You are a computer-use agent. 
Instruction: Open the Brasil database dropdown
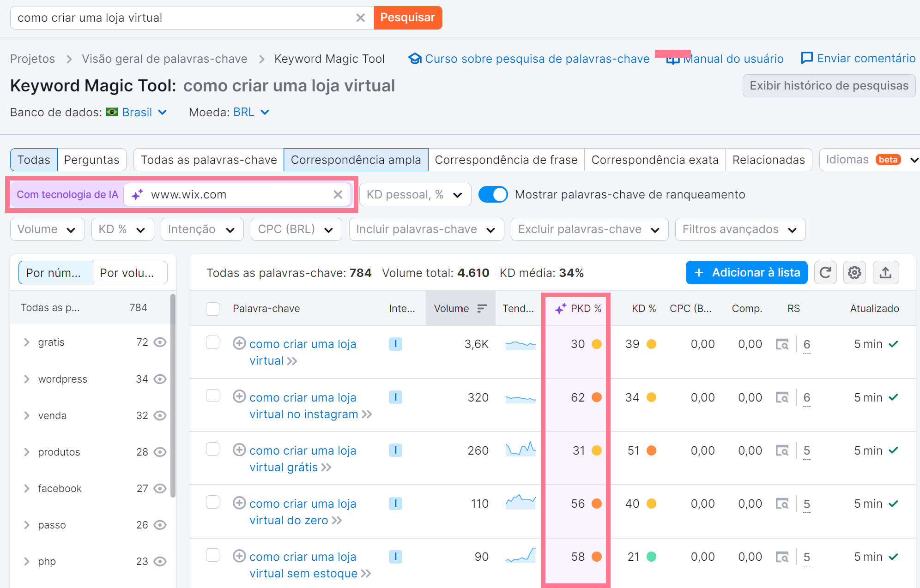[136, 112]
